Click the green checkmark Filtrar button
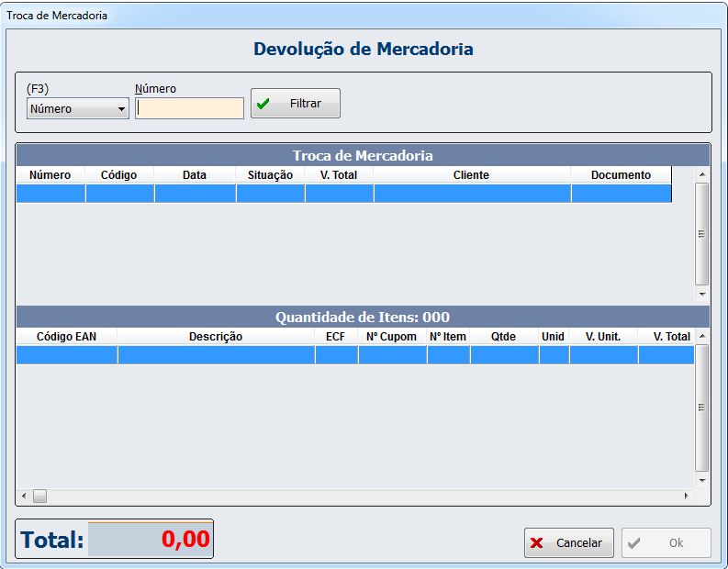The height and width of the screenshot is (569, 728). 295,104
